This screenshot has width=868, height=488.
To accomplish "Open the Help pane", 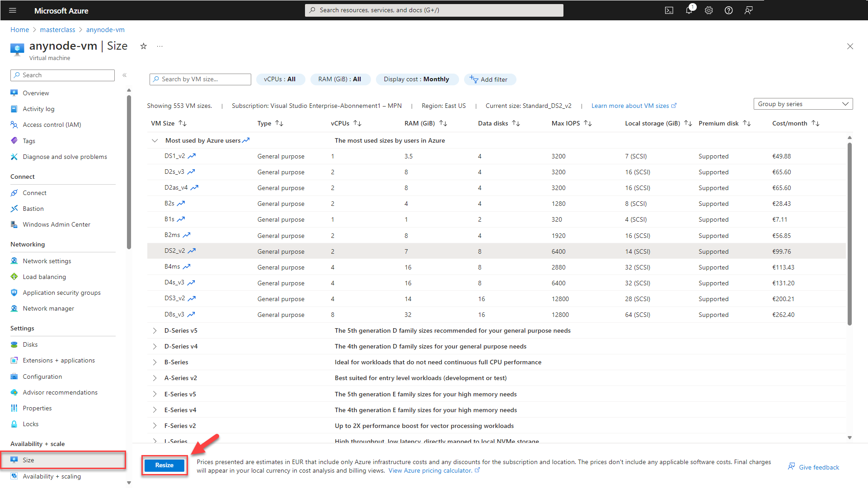I will click(728, 10).
